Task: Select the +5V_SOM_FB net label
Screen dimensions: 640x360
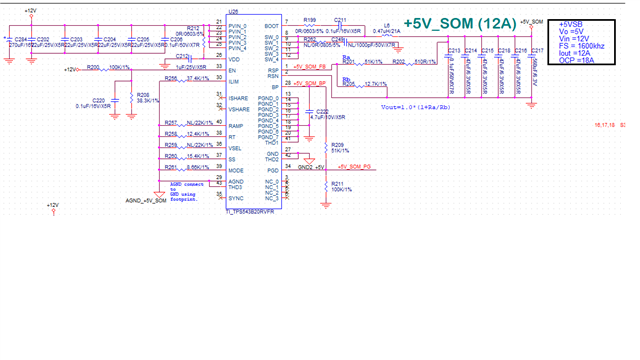Action: [x=309, y=67]
